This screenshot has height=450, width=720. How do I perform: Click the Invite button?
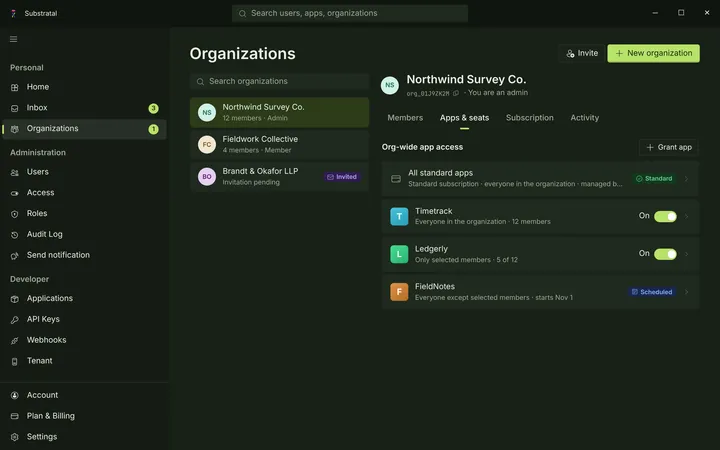pyautogui.click(x=582, y=53)
